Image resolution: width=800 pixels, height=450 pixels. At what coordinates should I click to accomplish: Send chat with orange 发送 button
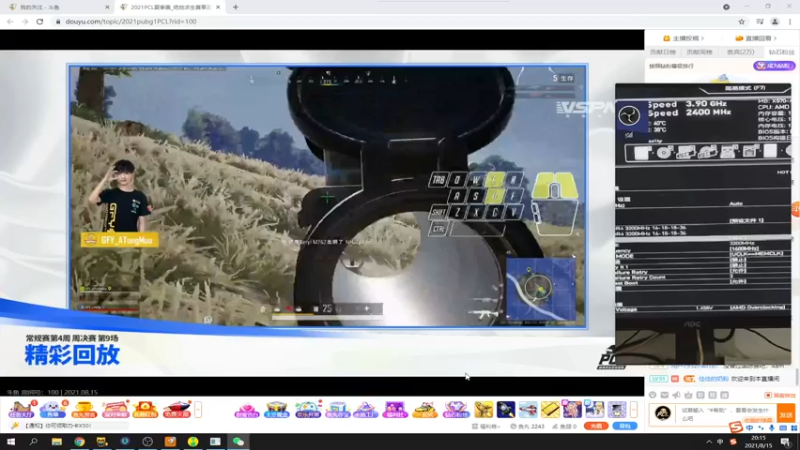click(786, 414)
